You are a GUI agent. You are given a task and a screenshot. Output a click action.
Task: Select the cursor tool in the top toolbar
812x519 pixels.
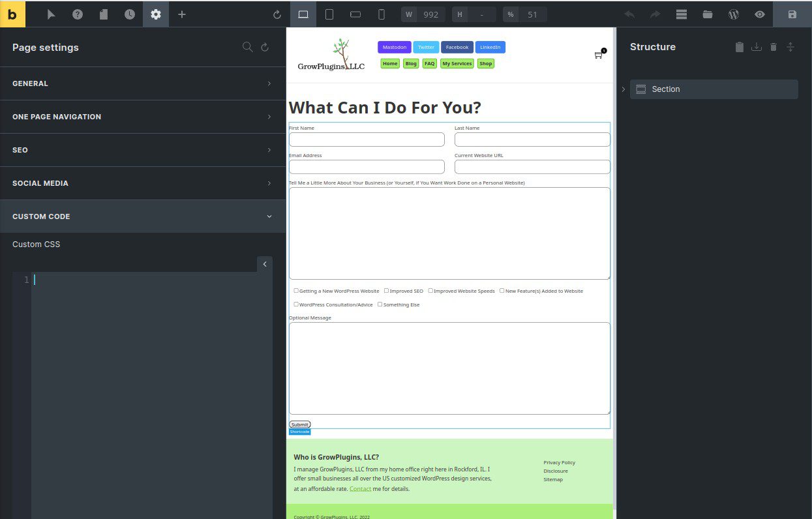[51, 14]
